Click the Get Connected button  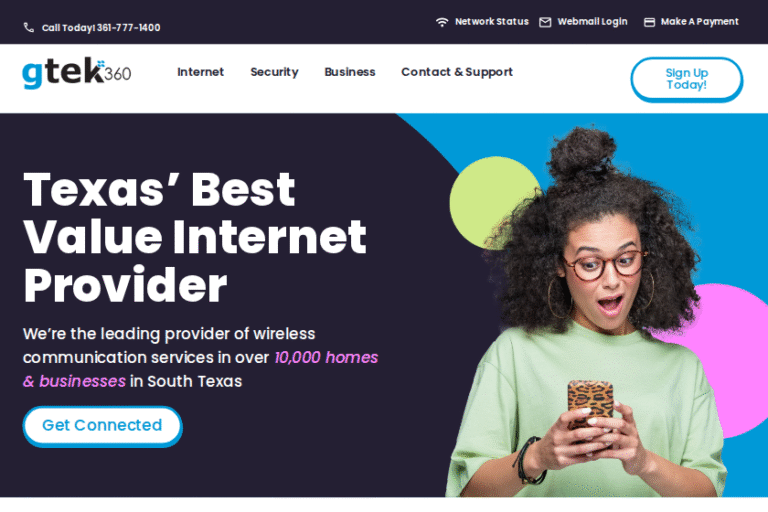102,426
